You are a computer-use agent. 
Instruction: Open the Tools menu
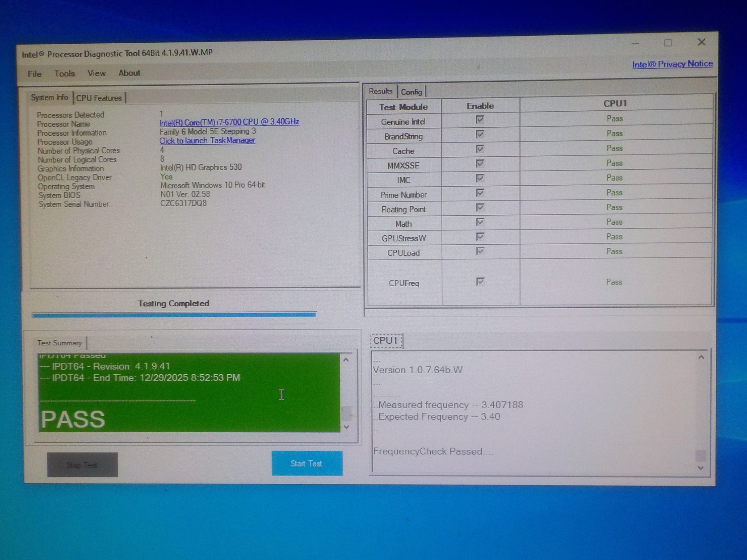[x=65, y=74]
